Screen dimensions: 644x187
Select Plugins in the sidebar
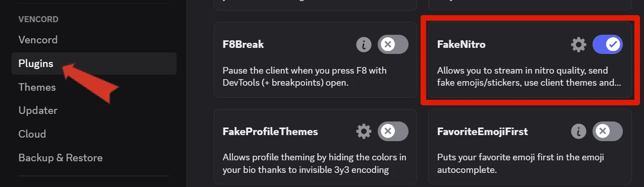click(x=94, y=64)
